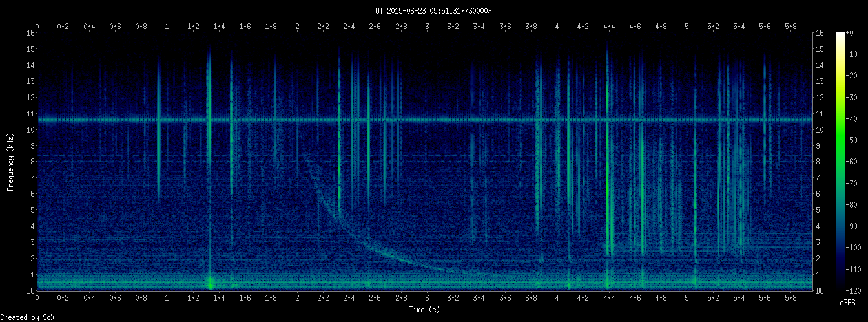Click the "-70" value on the dBFS scale
Image resolution: width=868 pixels, height=322 pixels.
pyautogui.click(x=852, y=184)
